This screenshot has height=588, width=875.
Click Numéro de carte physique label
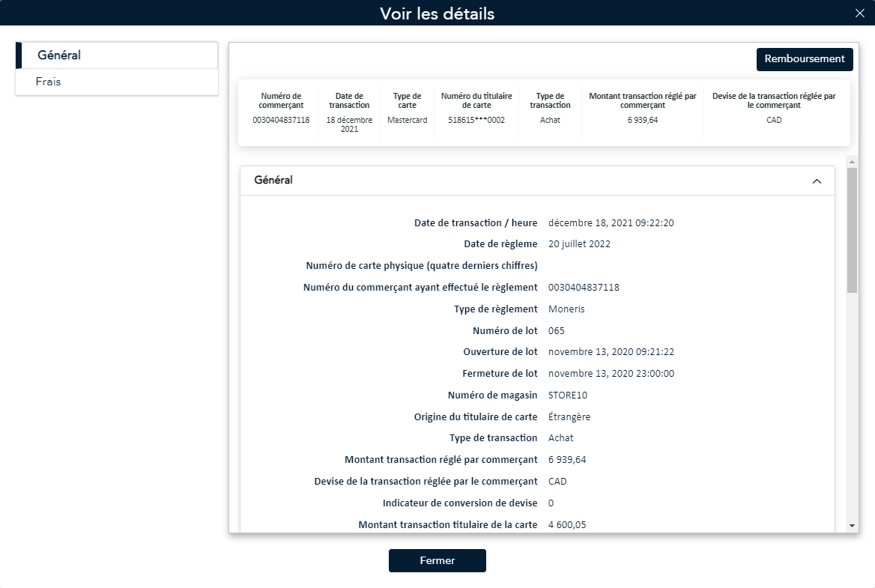pyautogui.click(x=421, y=266)
